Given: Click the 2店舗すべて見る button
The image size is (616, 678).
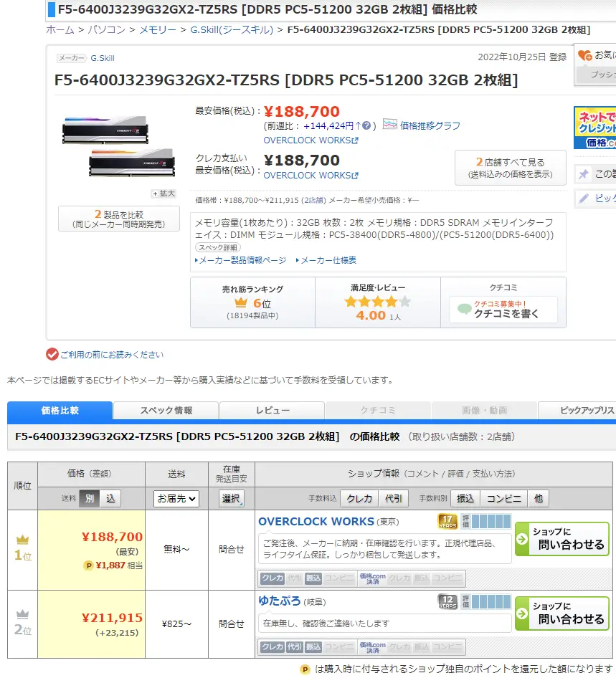Looking at the screenshot, I should pyautogui.click(x=510, y=168).
